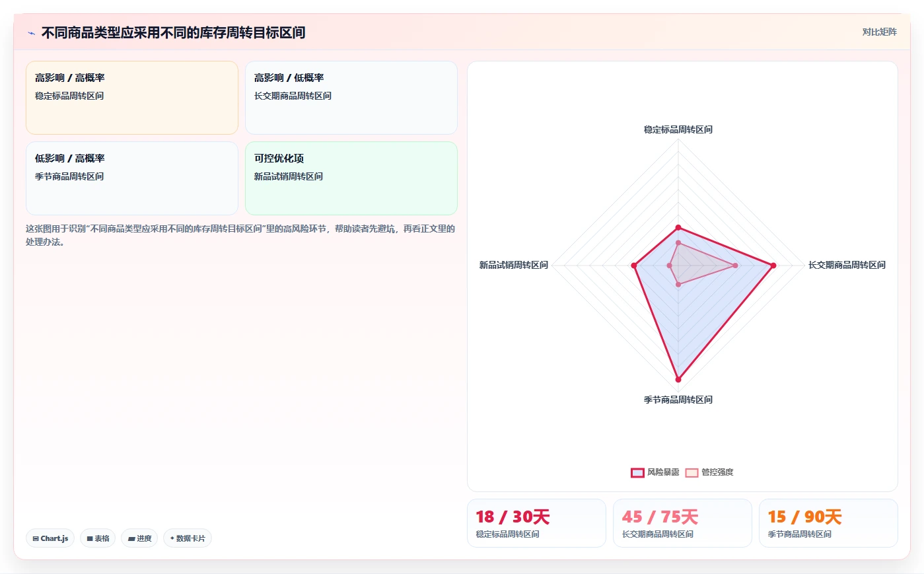The width and height of the screenshot is (924, 574).
Task: Click the 15 / 90天 stat value
Action: click(x=804, y=517)
